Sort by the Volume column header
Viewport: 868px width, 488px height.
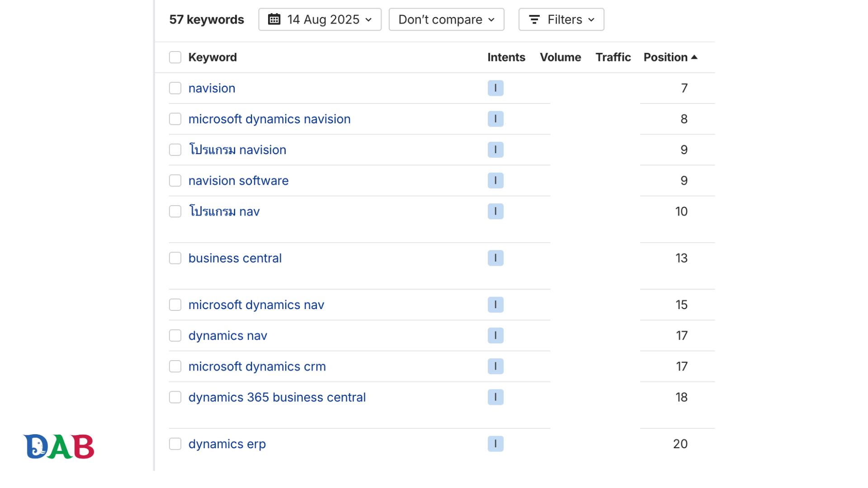[561, 57]
